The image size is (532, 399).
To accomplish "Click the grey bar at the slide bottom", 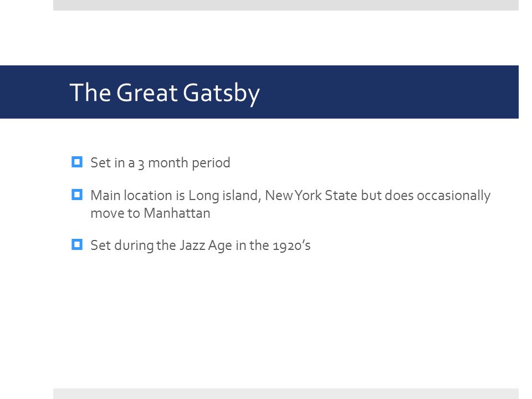I will pyautogui.click(x=286, y=393).
